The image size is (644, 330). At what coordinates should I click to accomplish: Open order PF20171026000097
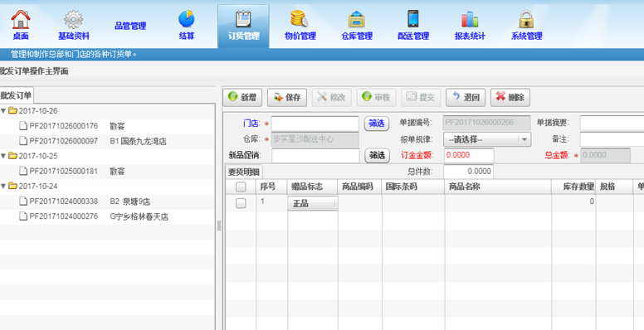64,141
